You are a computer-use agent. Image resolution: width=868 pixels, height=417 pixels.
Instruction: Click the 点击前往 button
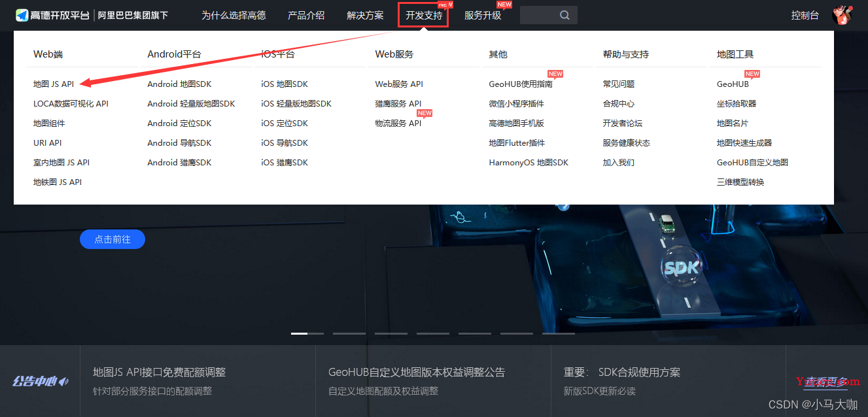pos(113,239)
